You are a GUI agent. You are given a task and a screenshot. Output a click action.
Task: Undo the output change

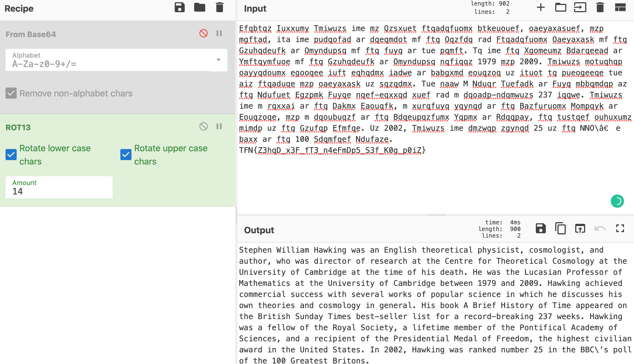pyautogui.click(x=600, y=228)
